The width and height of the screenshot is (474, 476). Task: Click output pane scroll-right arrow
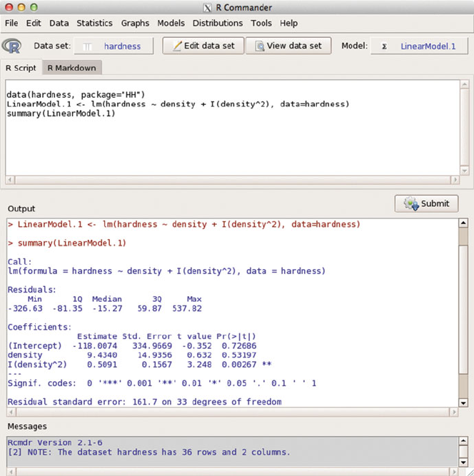pos(454,412)
